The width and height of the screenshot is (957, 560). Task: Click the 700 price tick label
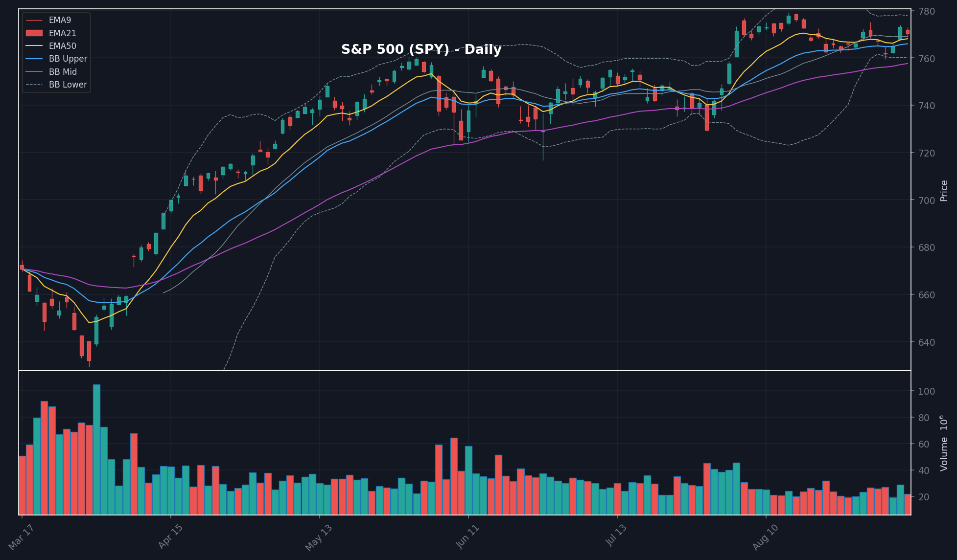pos(928,201)
